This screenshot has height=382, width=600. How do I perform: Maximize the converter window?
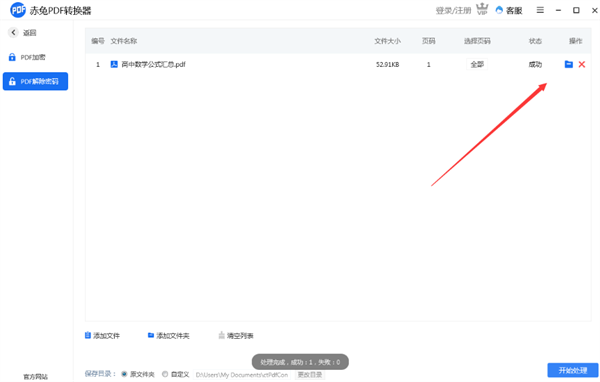click(x=576, y=10)
